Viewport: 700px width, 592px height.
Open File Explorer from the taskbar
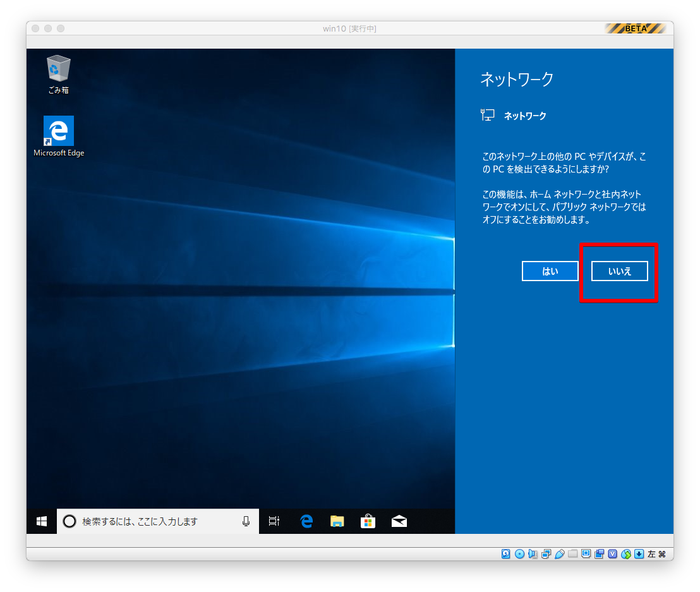[x=337, y=521]
